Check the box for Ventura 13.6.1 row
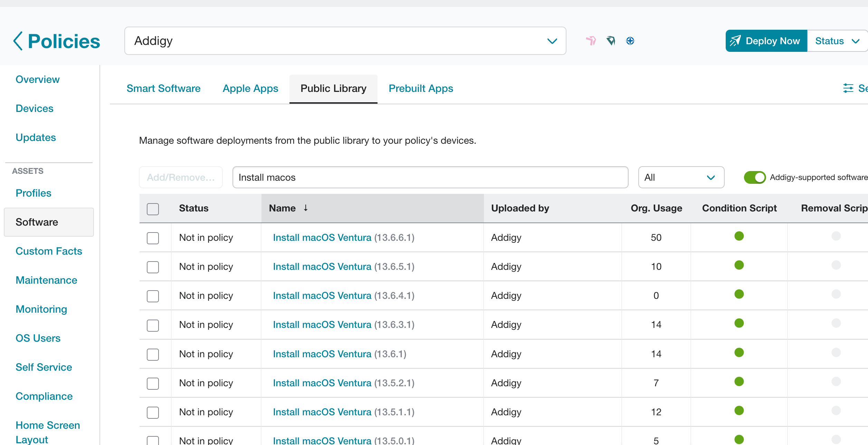 pos(153,354)
